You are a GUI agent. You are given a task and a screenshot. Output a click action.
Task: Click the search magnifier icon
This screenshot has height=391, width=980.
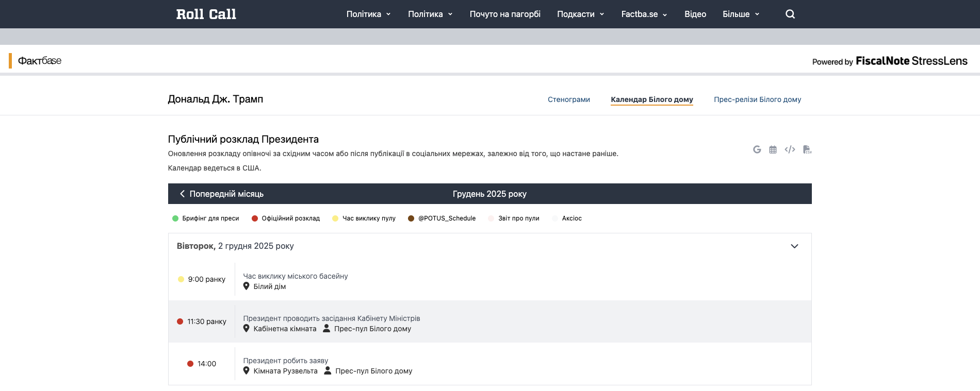[790, 14]
